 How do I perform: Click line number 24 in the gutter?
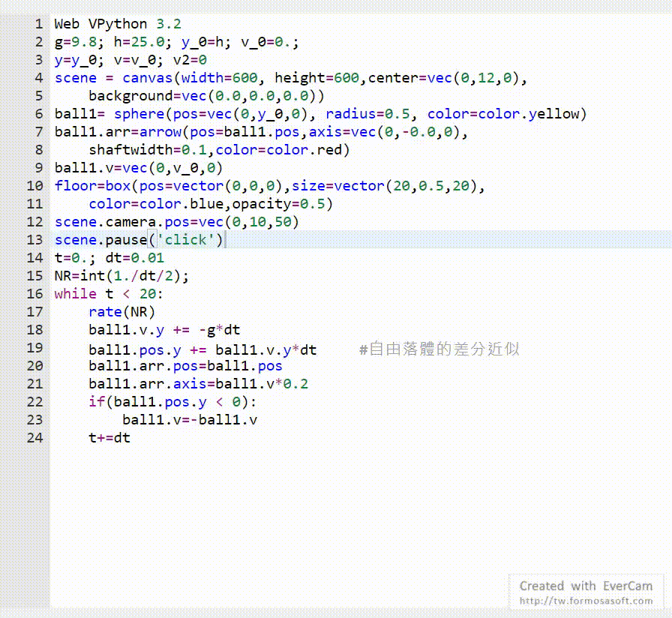pos(35,438)
